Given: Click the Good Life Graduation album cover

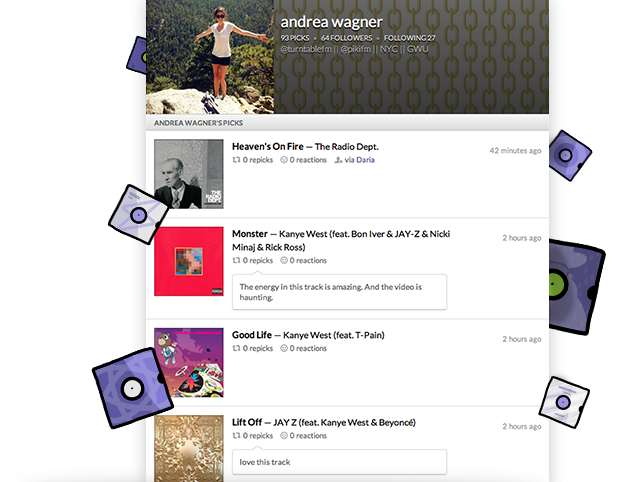Looking at the screenshot, I should tap(189, 362).
